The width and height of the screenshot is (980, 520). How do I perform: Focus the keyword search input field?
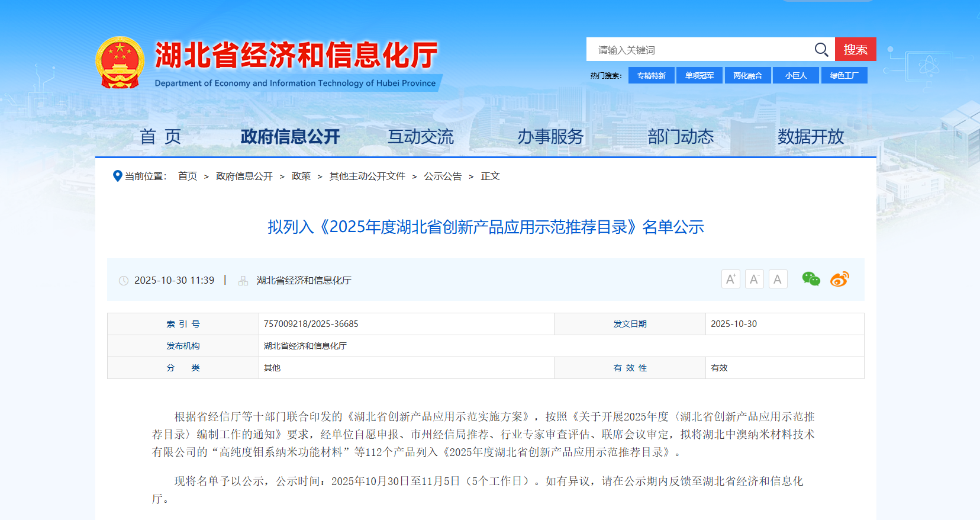(x=698, y=50)
